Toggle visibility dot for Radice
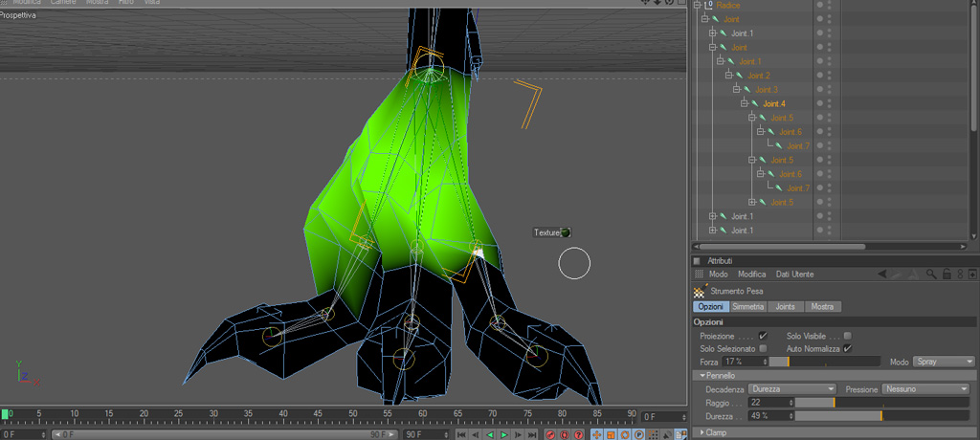The height and width of the screenshot is (440, 980). coord(819,5)
